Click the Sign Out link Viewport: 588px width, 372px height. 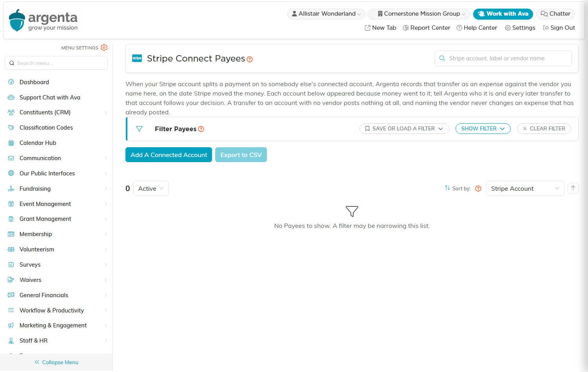click(559, 28)
